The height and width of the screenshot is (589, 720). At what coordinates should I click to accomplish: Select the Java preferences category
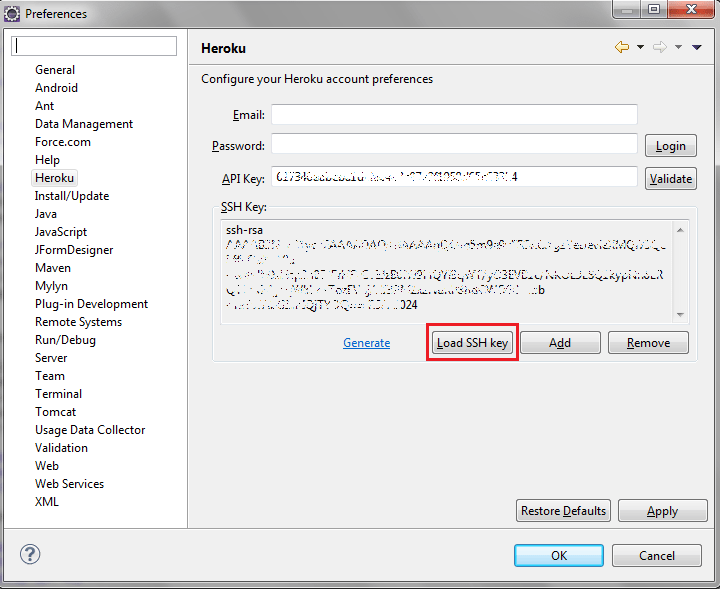coord(45,214)
